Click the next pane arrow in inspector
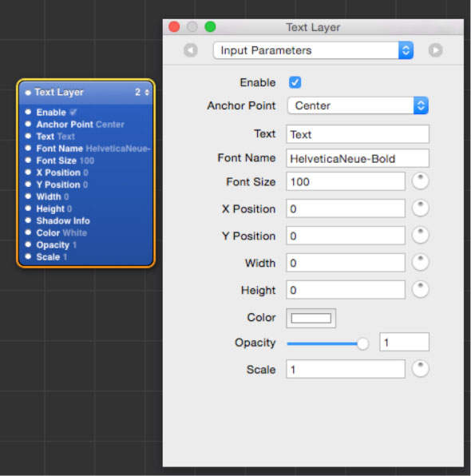The width and height of the screenshot is (471, 476). pyautogui.click(x=436, y=50)
